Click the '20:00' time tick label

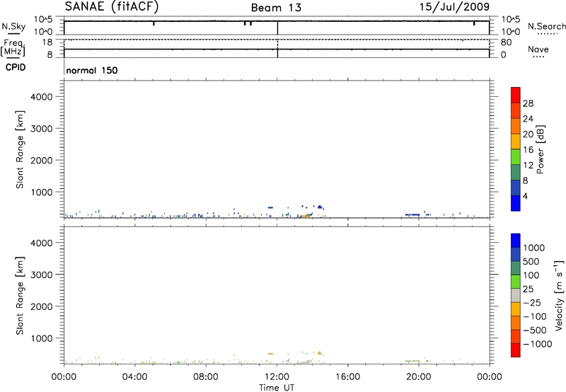(418, 377)
